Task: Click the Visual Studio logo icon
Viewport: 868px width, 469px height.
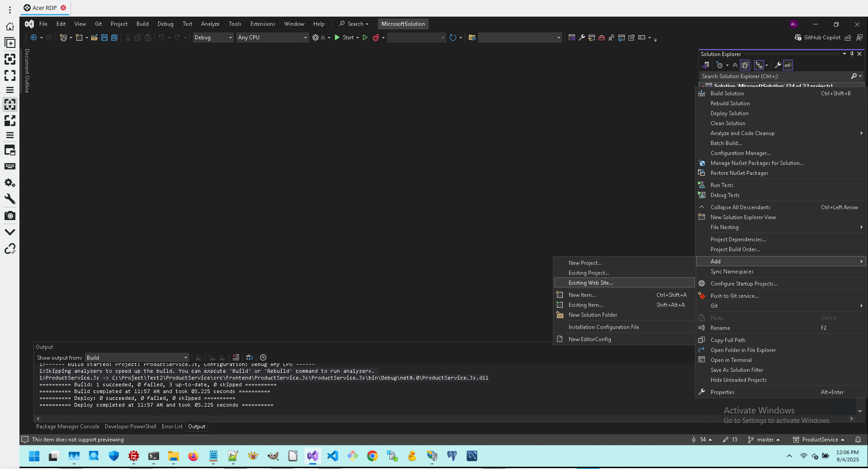Action: tap(29, 24)
